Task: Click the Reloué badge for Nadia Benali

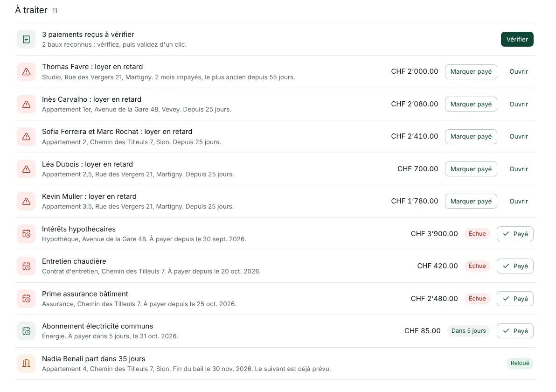Action: [520, 363]
